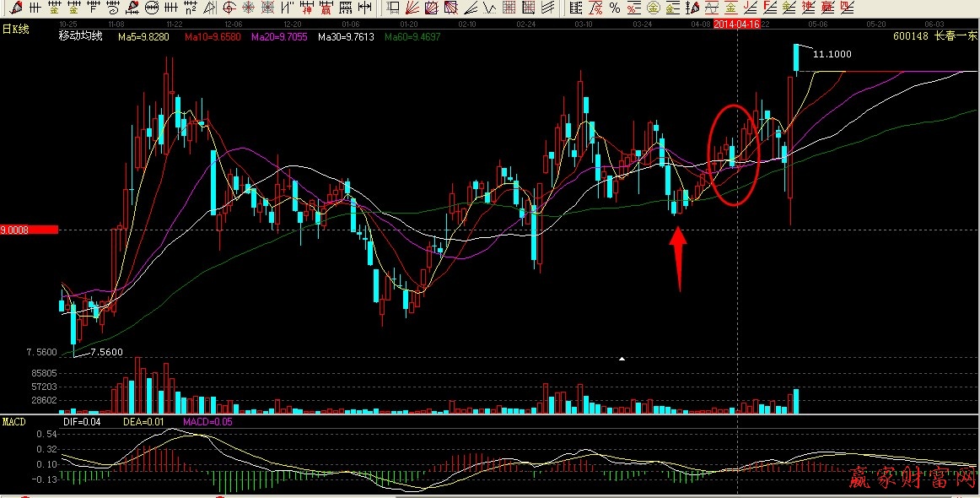Image resolution: width=980 pixels, height=498 pixels.
Task: Click the red 神 toolbar icon
Action: pos(306,8)
